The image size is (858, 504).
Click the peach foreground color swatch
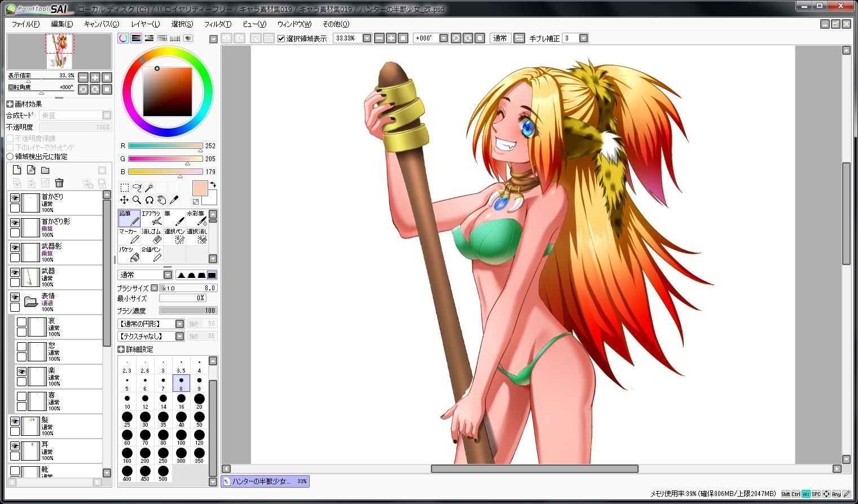[x=200, y=188]
